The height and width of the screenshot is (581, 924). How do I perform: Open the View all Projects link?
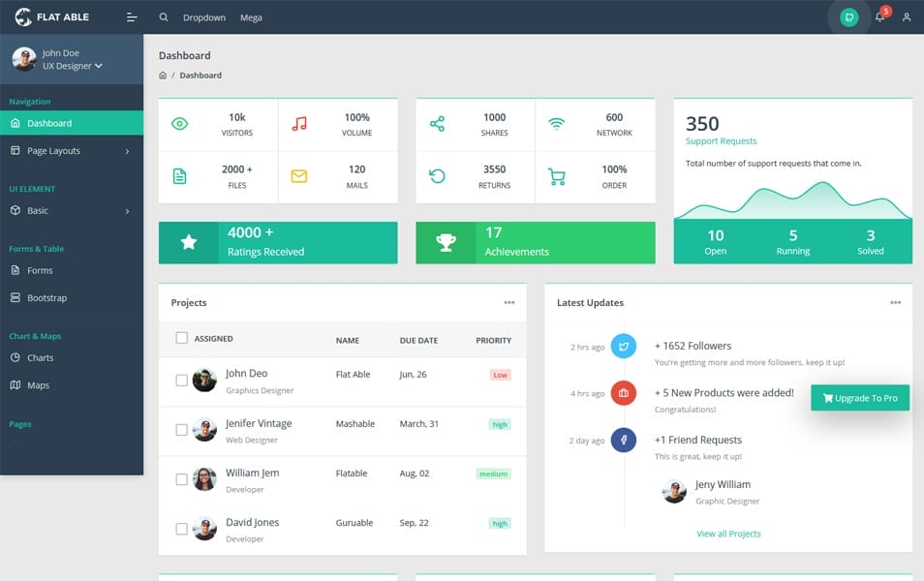pos(728,534)
